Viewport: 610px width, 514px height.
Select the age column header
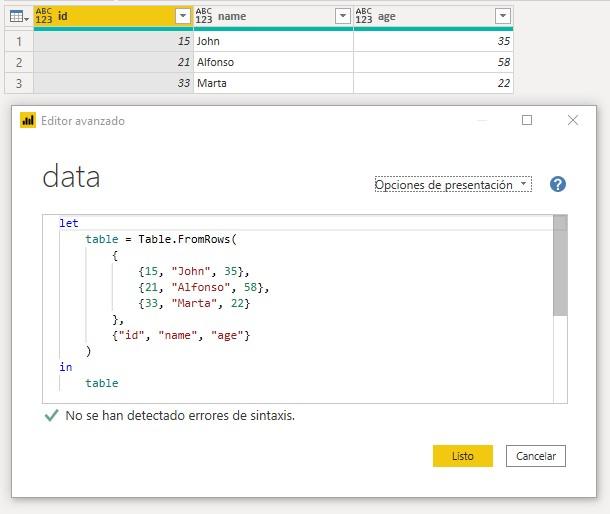click(x=430, y=16)
